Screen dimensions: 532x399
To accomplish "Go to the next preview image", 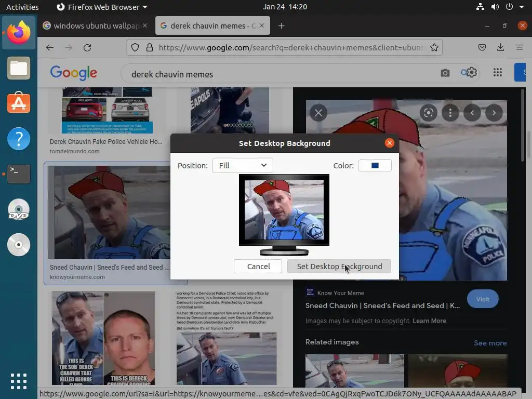I will (x=494, y=113).
